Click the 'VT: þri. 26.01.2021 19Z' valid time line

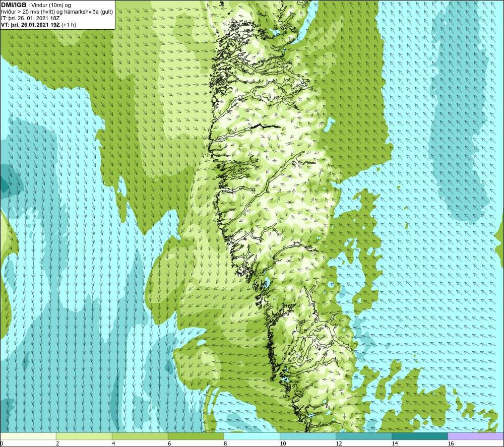click(31, 25)
